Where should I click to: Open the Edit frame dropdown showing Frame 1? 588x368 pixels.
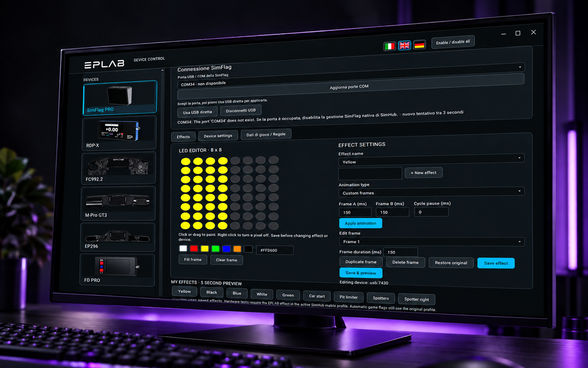pyautogui.click(x=432, y=242)
